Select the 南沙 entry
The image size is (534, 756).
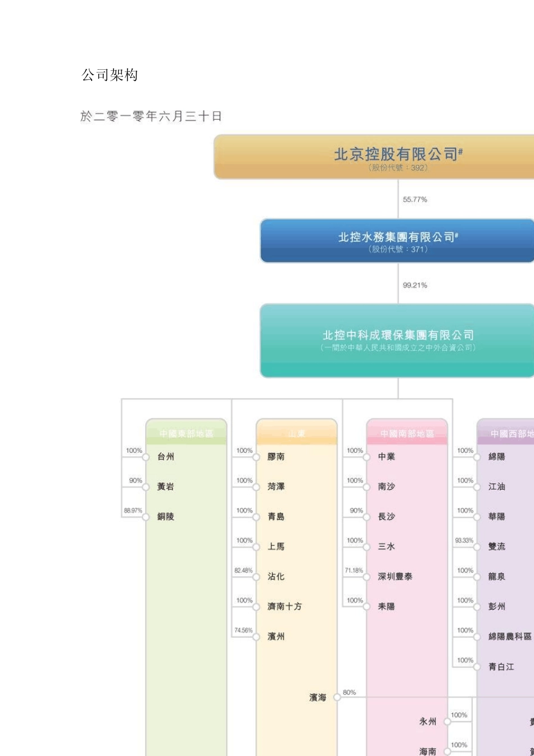(x=387, y=487)
